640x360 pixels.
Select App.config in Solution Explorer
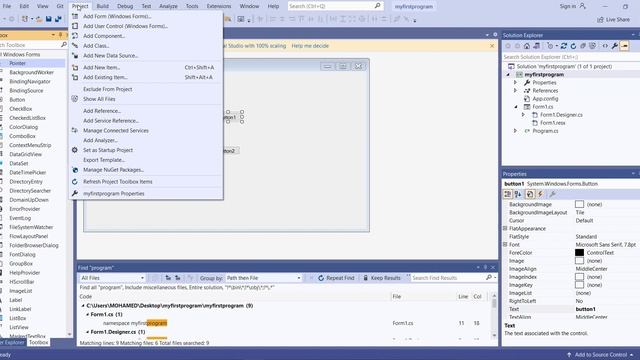545,99
